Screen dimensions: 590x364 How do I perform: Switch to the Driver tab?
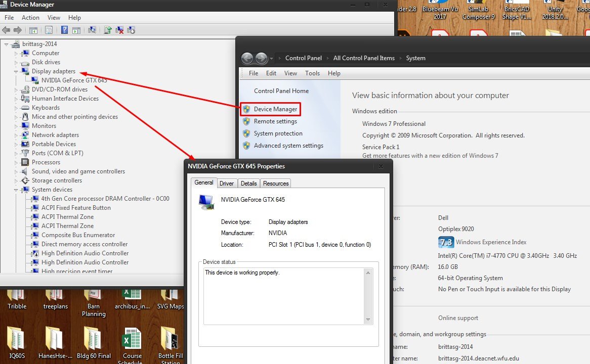click(227, 183)
